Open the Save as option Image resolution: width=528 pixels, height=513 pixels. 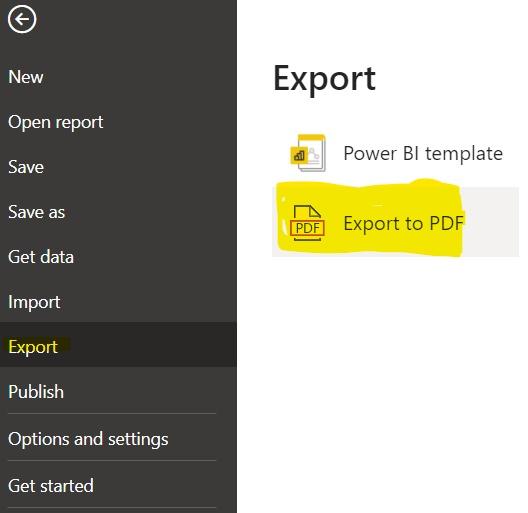(x=36, y=212)
